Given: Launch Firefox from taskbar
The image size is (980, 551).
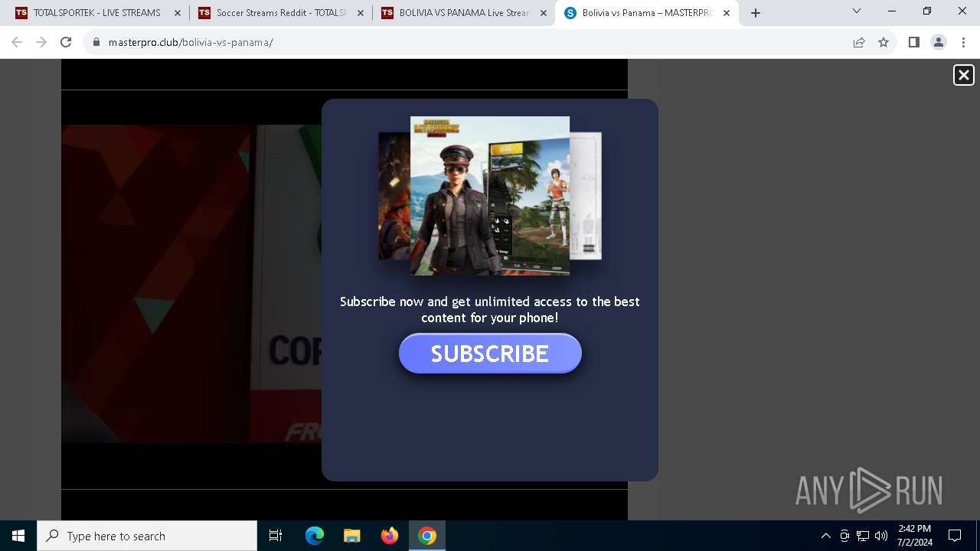Looking at the screenshot, I should 390,536.
